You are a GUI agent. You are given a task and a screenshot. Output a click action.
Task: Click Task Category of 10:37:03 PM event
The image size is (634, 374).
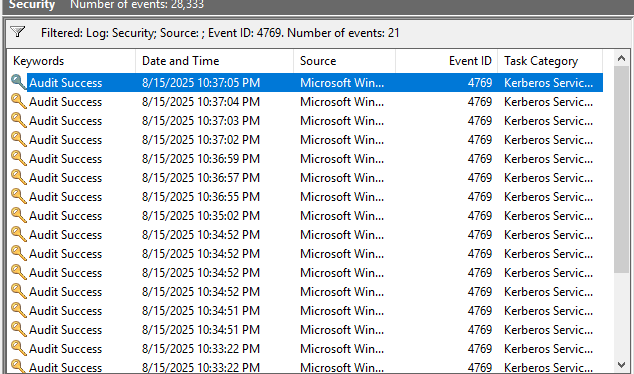(x=549, y=121)
